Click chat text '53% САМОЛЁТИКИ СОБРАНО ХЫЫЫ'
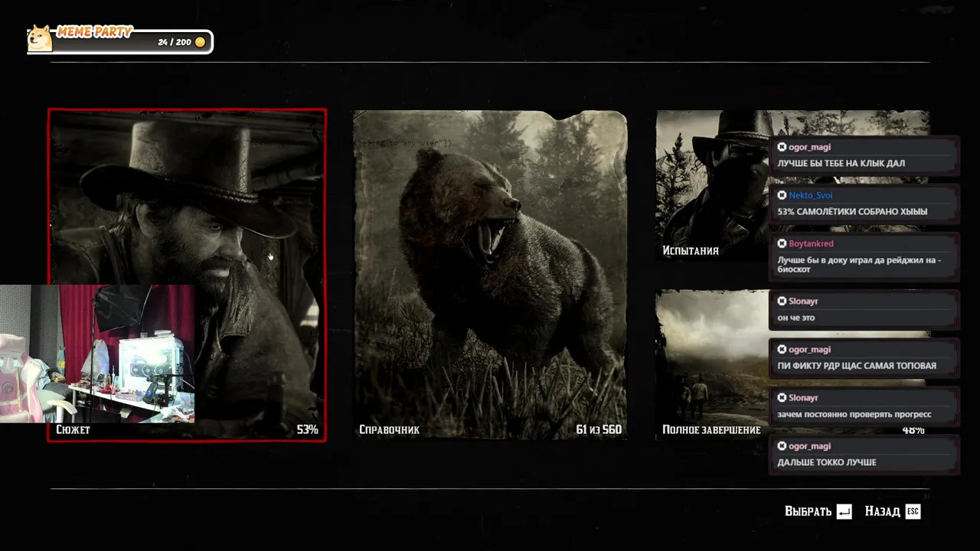This screenshot has width=980, height=551. coord(852,212)
